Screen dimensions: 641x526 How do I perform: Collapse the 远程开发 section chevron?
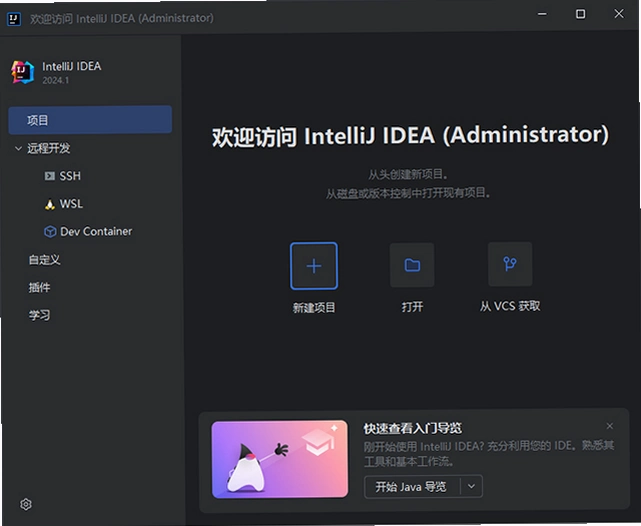pyautogui.click(x=18, y=148)
